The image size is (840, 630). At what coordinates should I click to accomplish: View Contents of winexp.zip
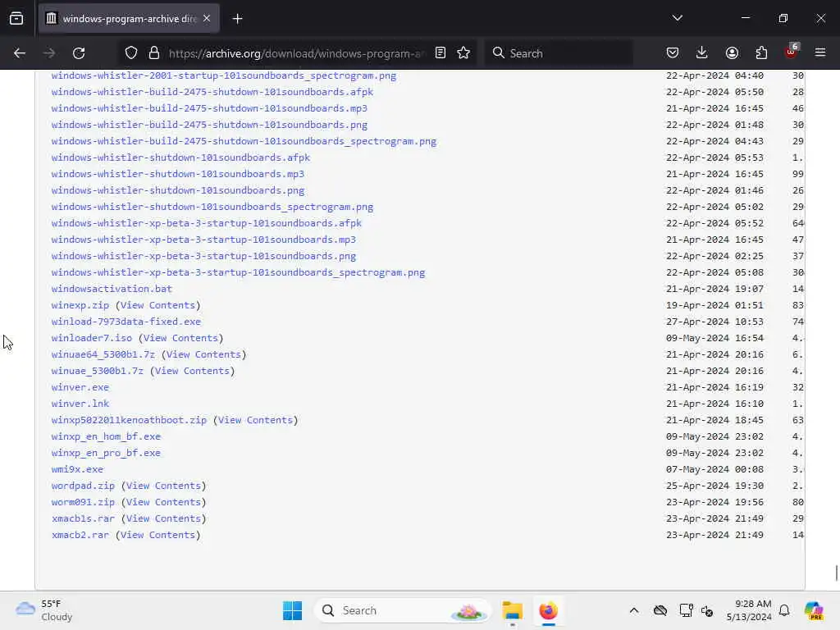pyautogui.click(x=157, y=305)
